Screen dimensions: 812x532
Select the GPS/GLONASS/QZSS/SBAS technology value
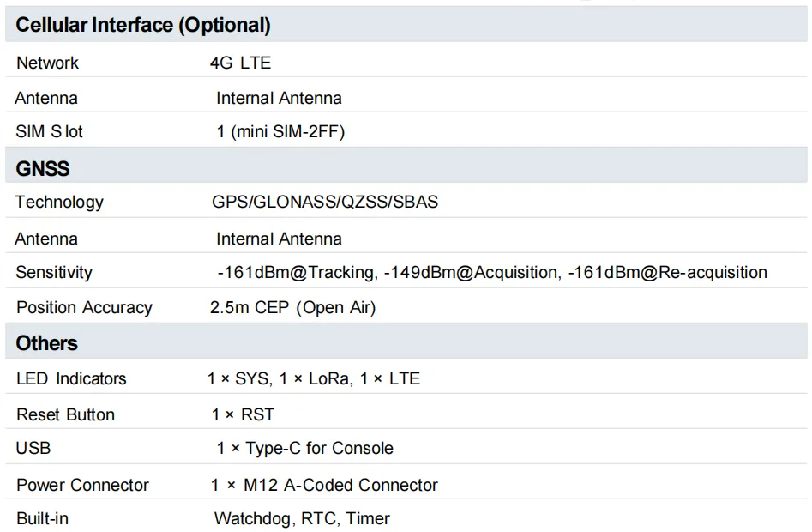pos(325,202)
